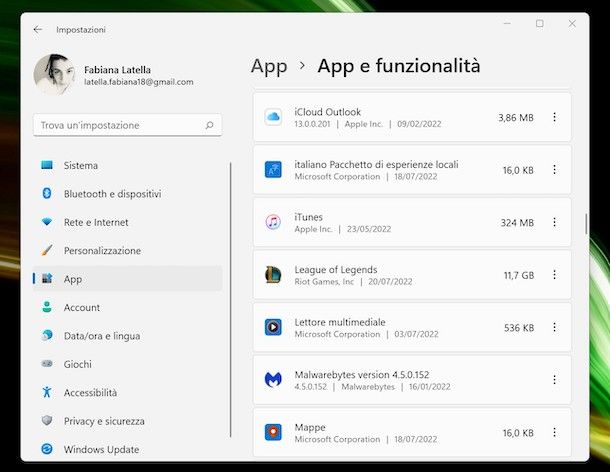
Task: Select the Malwarebytes version 4.5.0.152 title
Action: point(362,375)
